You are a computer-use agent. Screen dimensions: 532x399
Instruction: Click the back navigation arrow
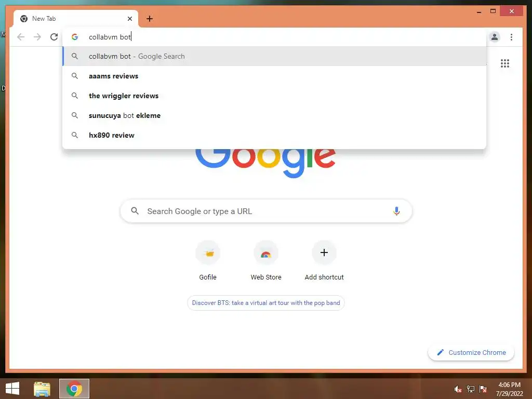click(21, 37)
